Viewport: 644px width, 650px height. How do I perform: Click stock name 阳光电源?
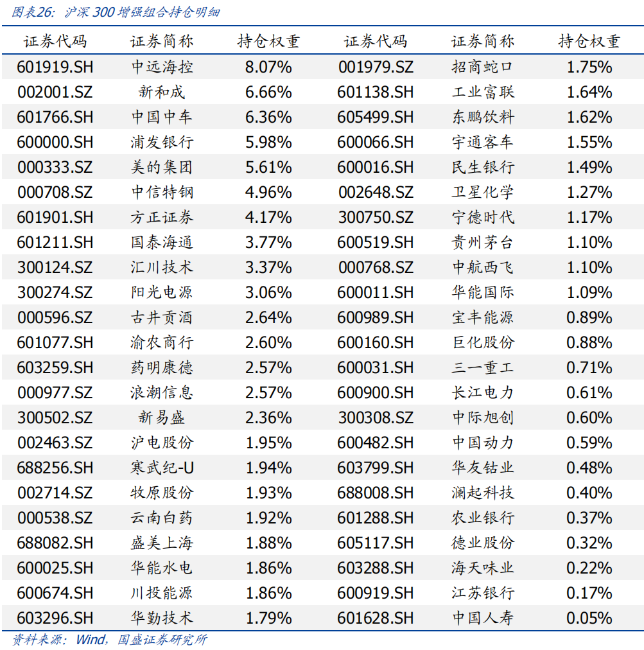tap(162, 292)
